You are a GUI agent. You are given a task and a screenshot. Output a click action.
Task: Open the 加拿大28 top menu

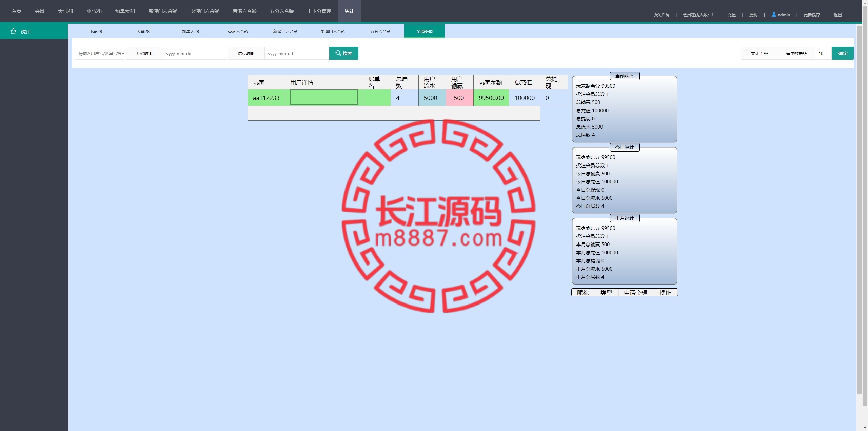point(125,11)
